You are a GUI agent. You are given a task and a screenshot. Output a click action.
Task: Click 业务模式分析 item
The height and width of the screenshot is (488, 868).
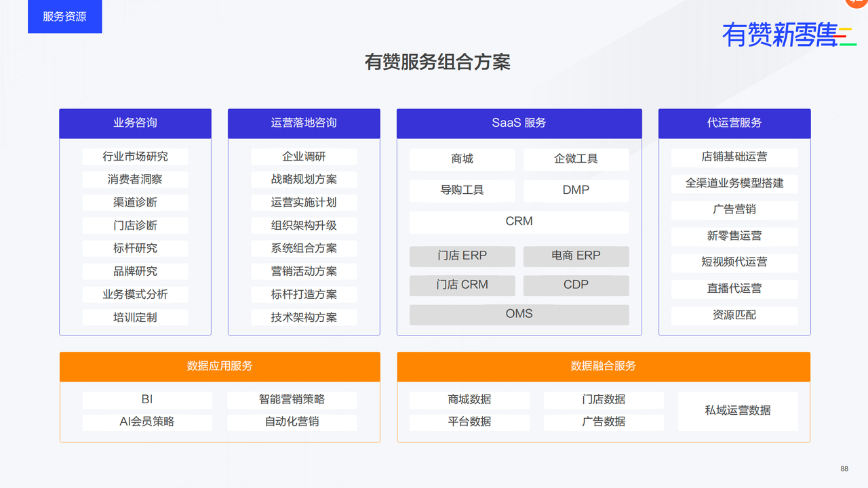135,295
